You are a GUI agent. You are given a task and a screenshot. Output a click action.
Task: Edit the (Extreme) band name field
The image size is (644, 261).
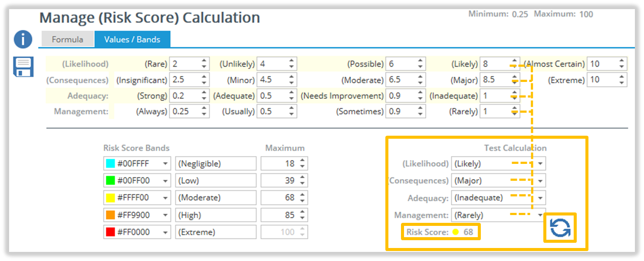click(x=216, y=232)
